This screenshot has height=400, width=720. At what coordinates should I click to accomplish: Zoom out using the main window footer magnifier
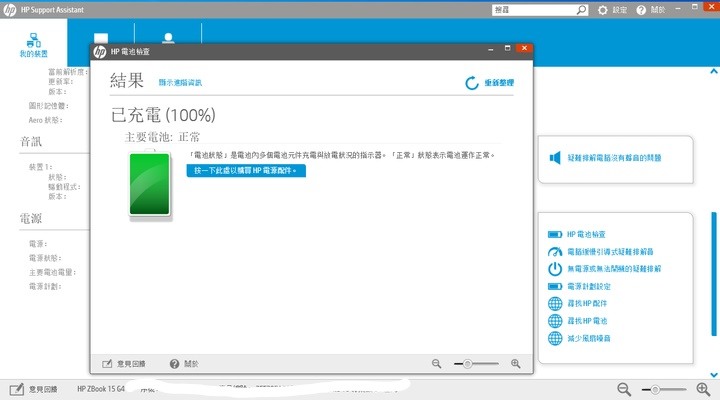point(624,389)
